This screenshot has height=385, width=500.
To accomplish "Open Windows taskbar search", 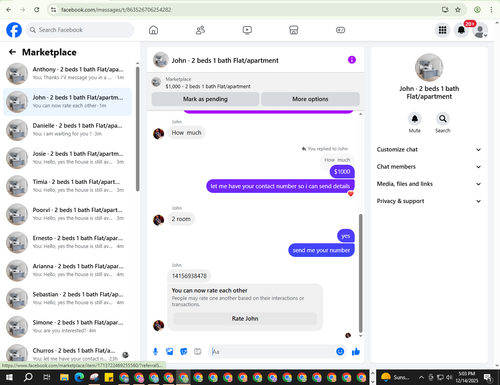I will 28,377.
